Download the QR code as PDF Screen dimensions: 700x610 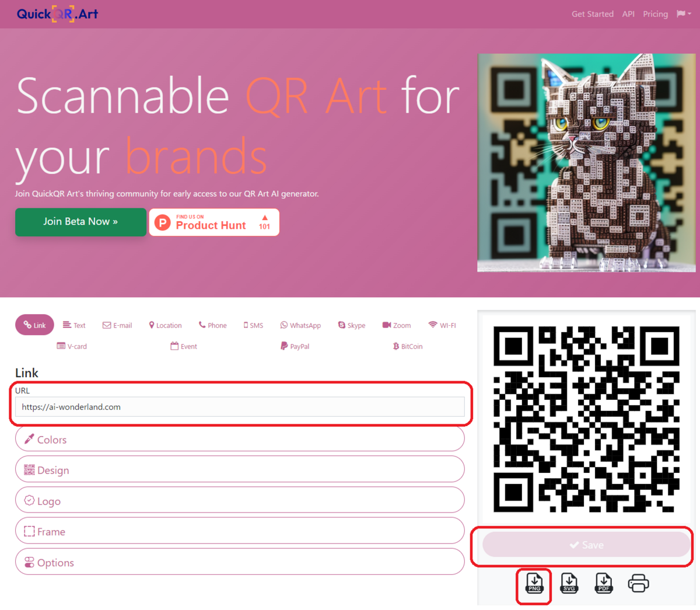tap(604, 583)
